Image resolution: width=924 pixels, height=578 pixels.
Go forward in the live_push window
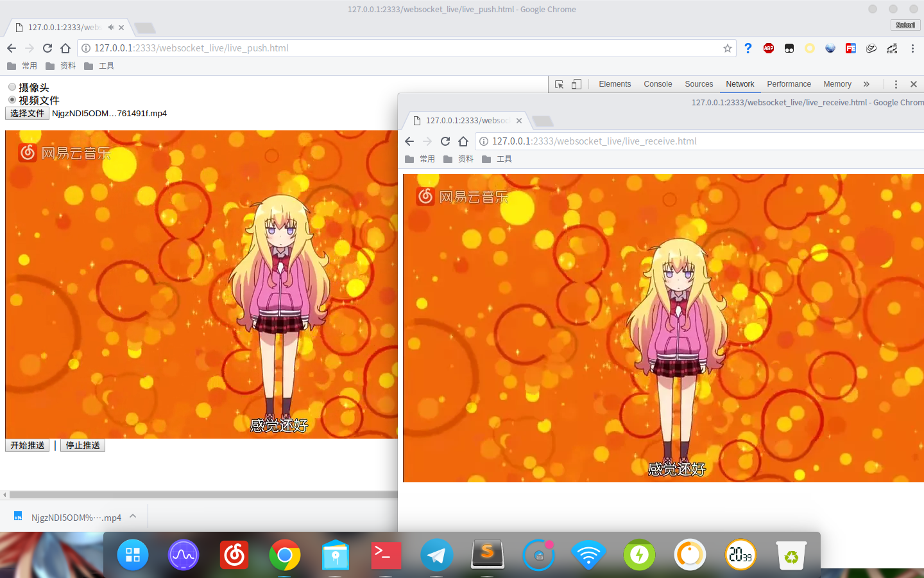[30, 48]
